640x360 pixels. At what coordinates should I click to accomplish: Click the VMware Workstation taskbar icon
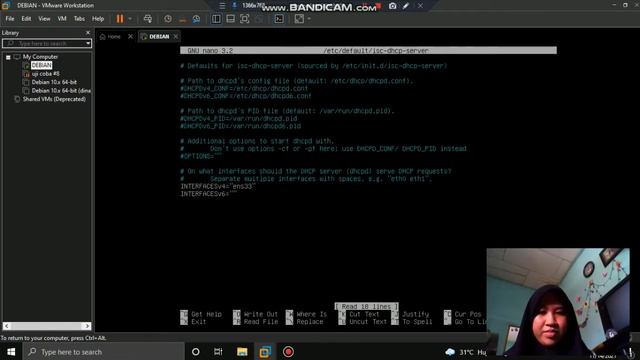pos(265,352)
